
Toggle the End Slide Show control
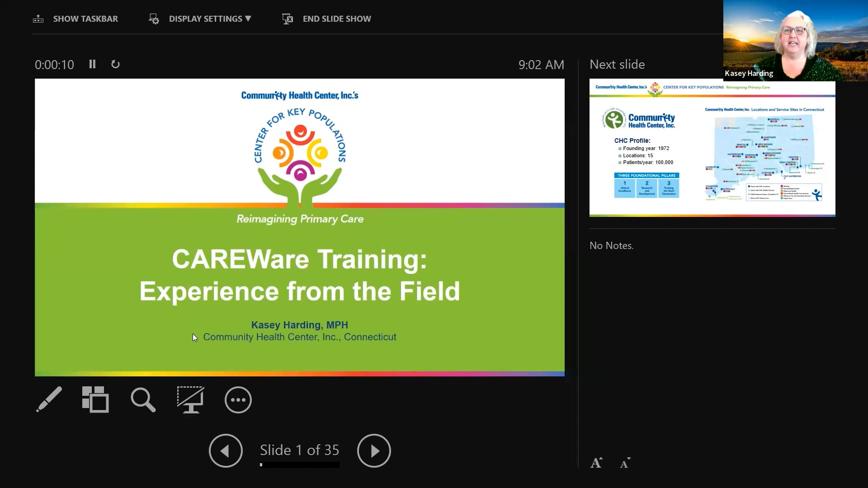click(x=287, y=19)
